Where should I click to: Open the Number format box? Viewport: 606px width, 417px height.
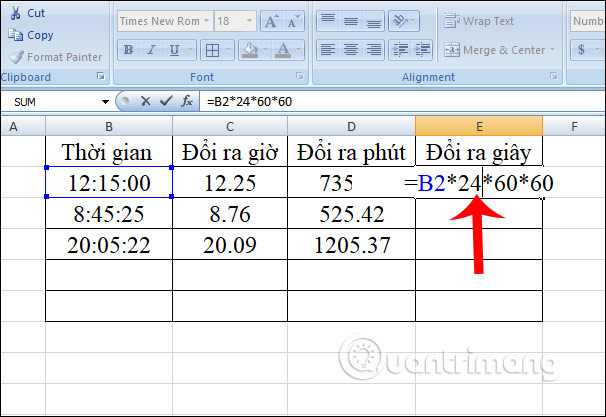click(588, 21)
